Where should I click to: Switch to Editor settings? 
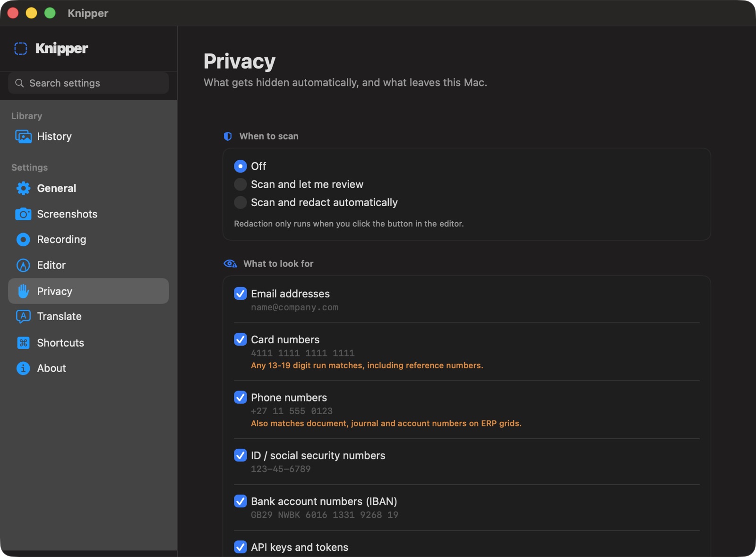(x=88, y=265)
